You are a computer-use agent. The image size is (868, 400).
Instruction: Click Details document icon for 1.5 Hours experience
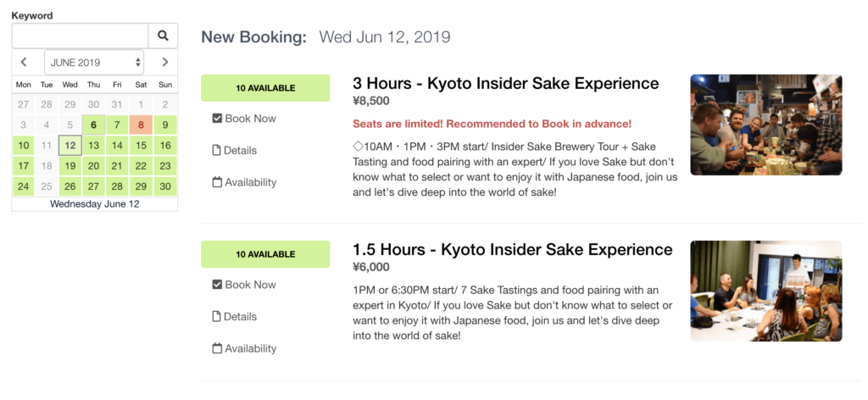[x=217, y=316]
